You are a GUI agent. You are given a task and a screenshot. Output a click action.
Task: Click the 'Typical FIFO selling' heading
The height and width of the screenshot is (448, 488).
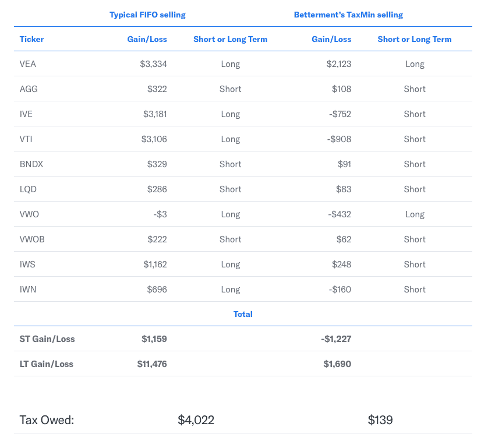[147, 15]
